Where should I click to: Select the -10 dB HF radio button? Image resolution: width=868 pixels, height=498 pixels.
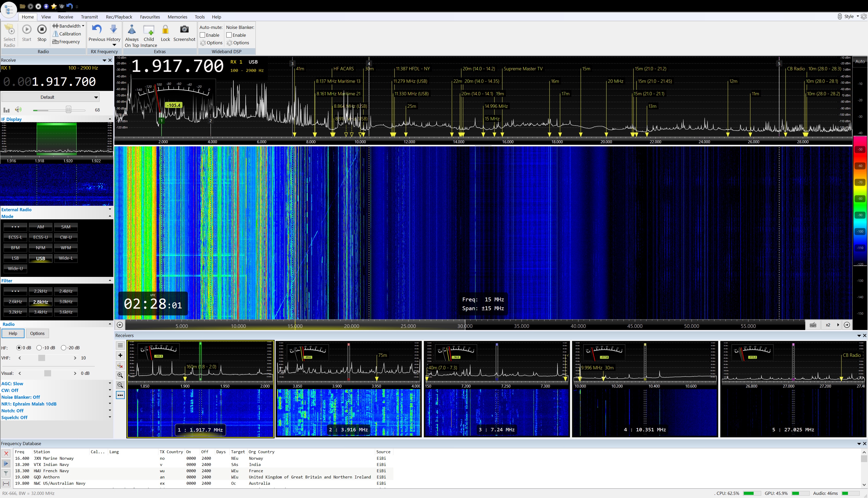[39, 348]
